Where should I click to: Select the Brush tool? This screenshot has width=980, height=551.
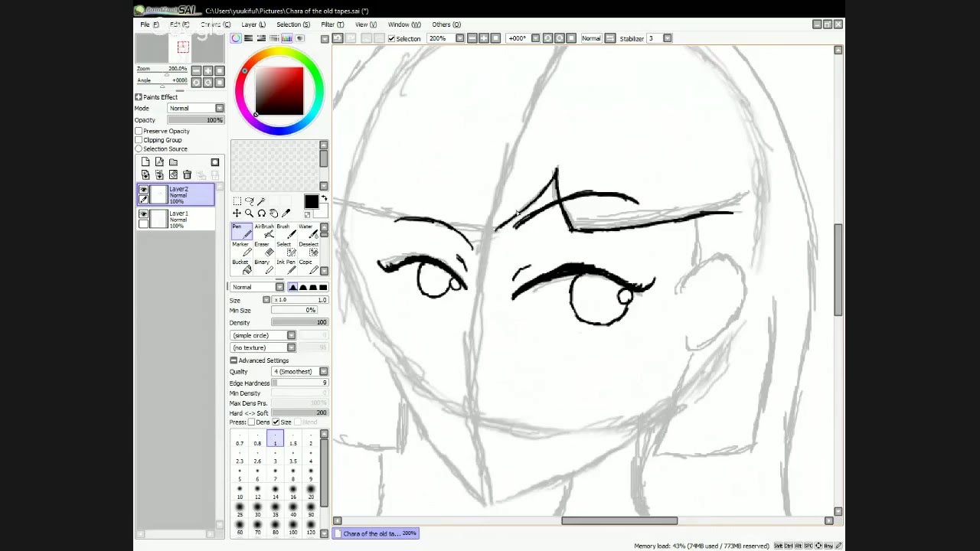pos(285,232)
